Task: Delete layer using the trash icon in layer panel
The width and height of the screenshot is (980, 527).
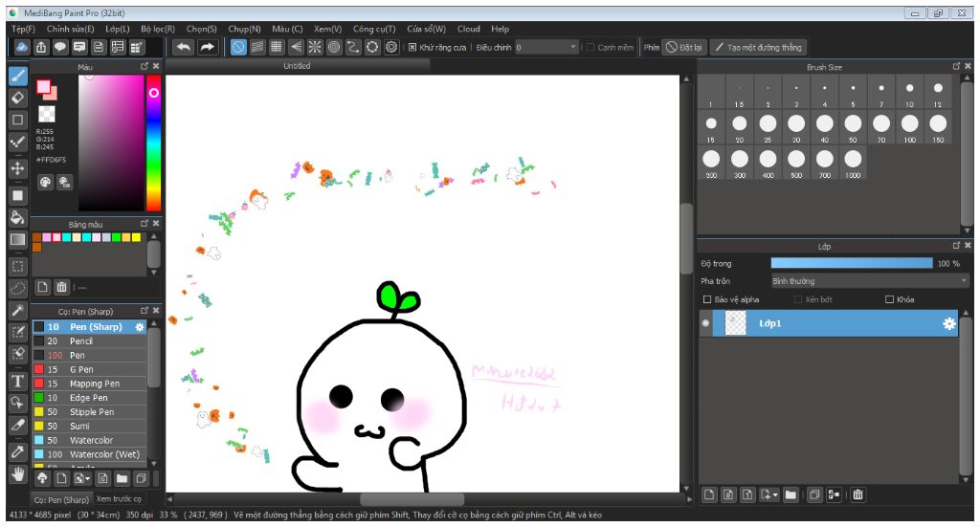Action: 858,494
